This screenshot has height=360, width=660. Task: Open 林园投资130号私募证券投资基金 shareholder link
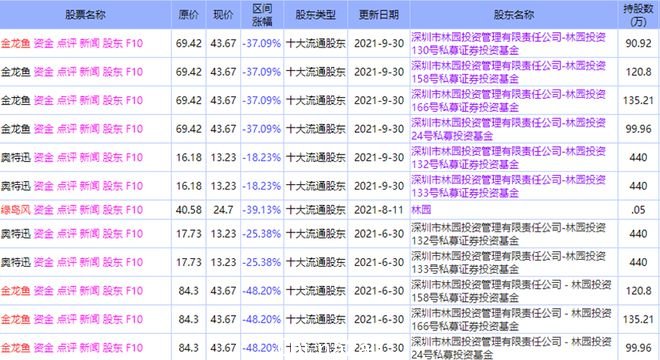[508, 44]
